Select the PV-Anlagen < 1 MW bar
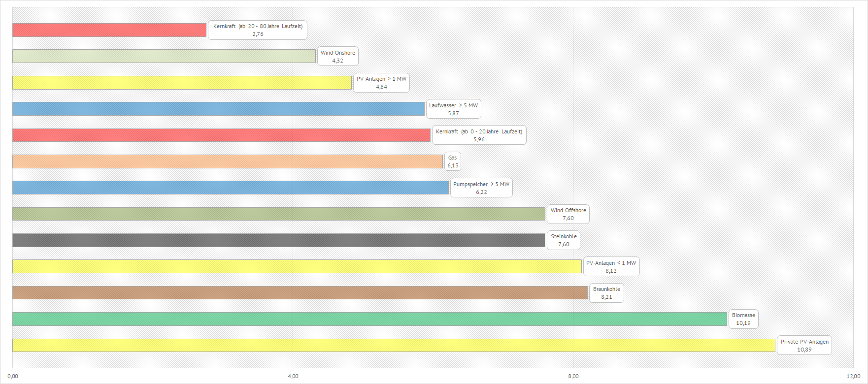Screen dimensions: 868x384 click(297, 266)
